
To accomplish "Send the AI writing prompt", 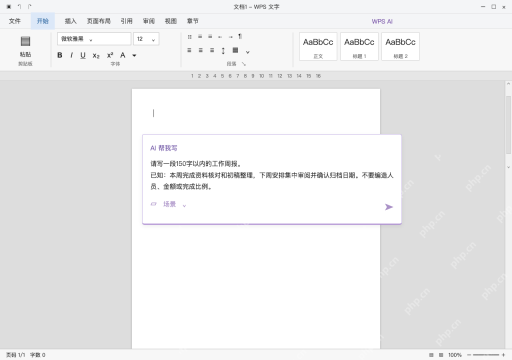I will [x=389, y=207].
